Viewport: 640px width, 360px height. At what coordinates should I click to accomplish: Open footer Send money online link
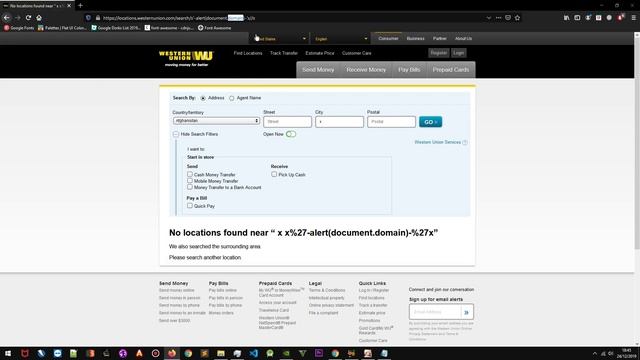177,290
